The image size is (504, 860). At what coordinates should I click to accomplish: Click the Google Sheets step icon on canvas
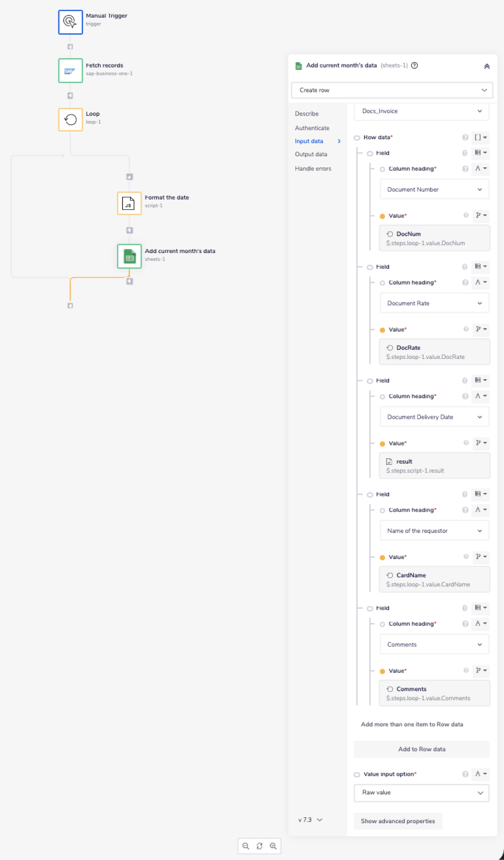click(x=129, y=257)
